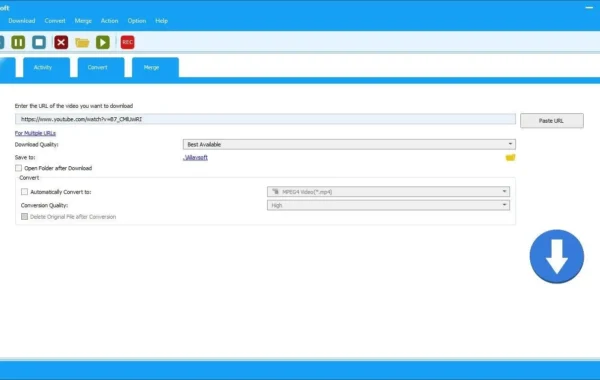Open the Download menu
Screen dimensions: 600x380
pyautogui.click(x=22, y=21)
